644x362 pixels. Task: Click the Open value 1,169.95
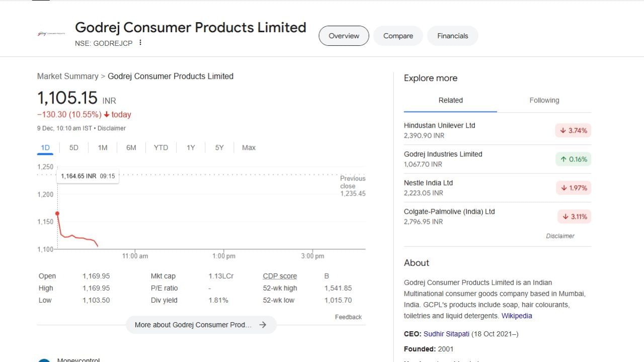pyautogui.click(x=96, y=276)
